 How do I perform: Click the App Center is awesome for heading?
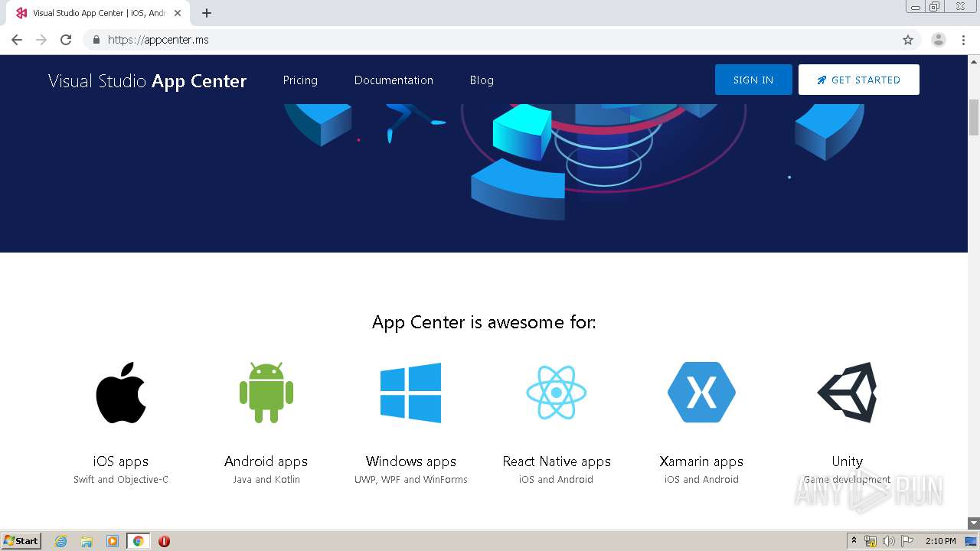click(x=484, y=322)
